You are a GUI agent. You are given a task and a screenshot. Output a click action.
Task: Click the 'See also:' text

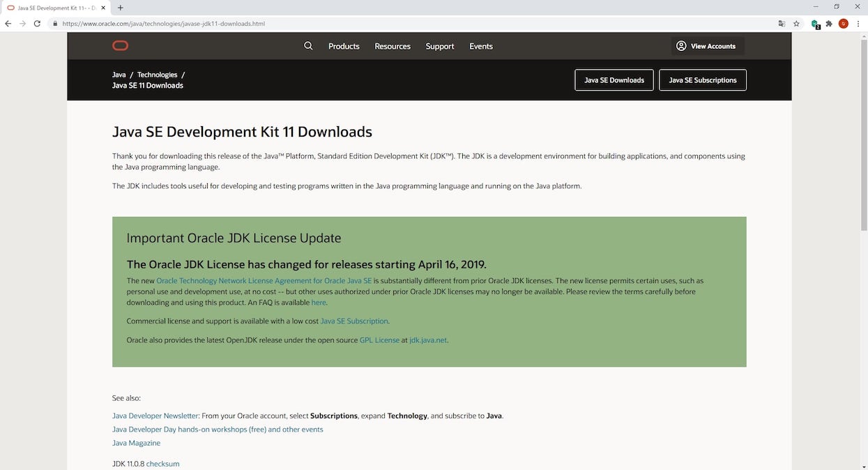click(126, 398)
